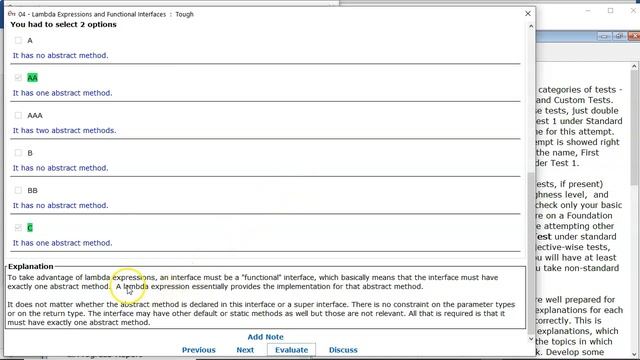This screenshot has width=640, height=360.
Task: Click the Evaluate button
Action: pos(291,350)
